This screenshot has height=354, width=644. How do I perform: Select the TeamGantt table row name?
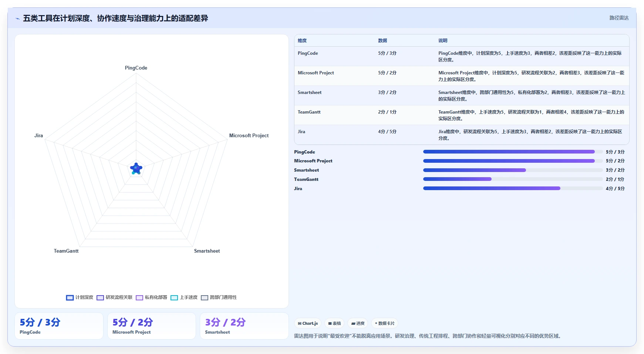[309, 112]
